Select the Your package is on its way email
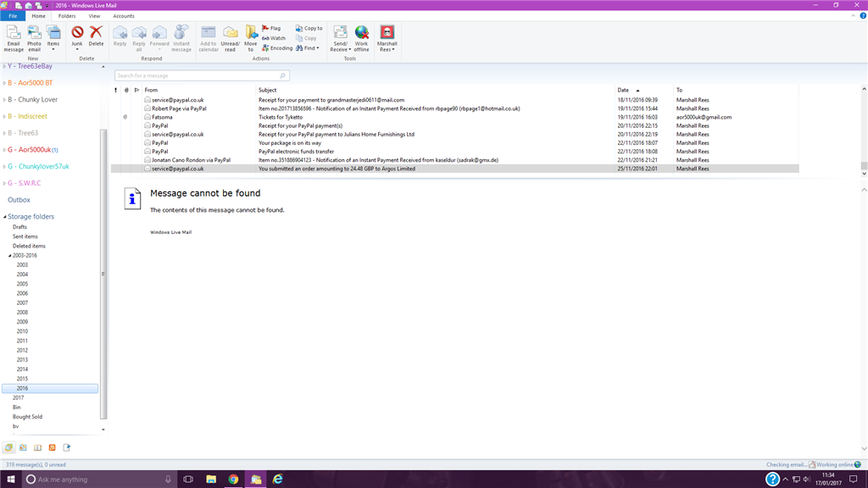This screenshot has width=868, height=488. coord(454,142)
